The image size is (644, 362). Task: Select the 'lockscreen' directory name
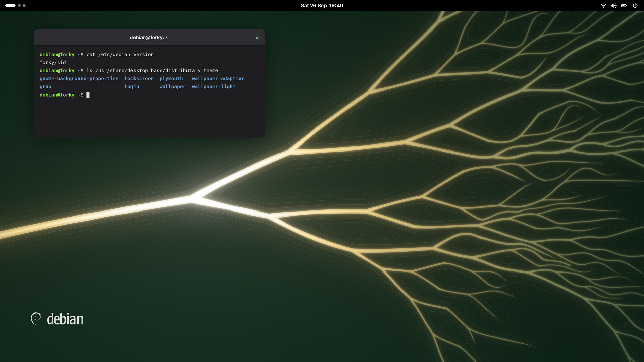[x=139, y=78]
